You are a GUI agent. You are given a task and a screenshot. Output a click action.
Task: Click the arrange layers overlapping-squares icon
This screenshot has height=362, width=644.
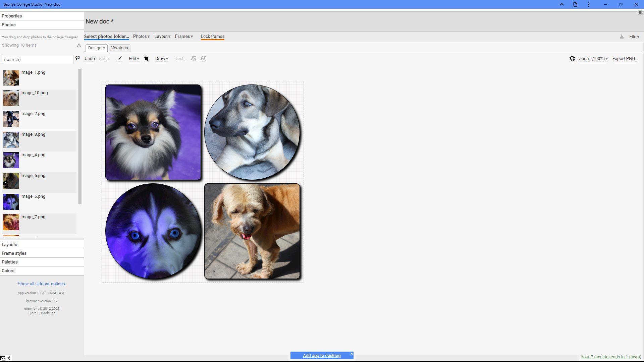(147, 58)
